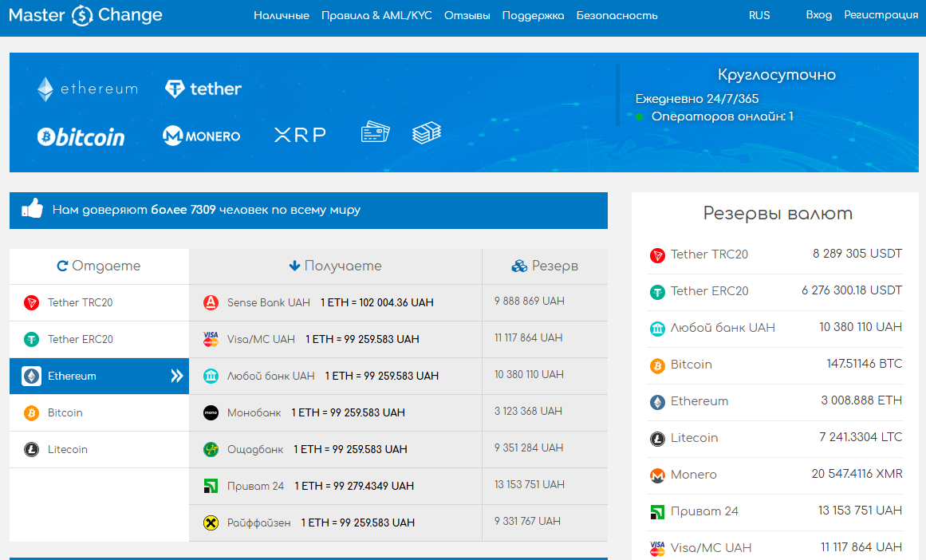Click the reserve value 3 123 368 UAH
The image size is (926, 560).
tap(528, 411)
